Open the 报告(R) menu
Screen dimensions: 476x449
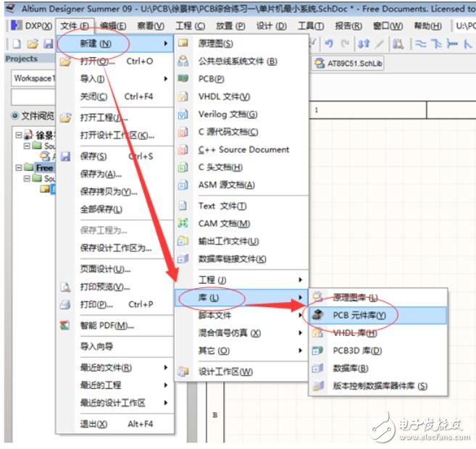348,26
